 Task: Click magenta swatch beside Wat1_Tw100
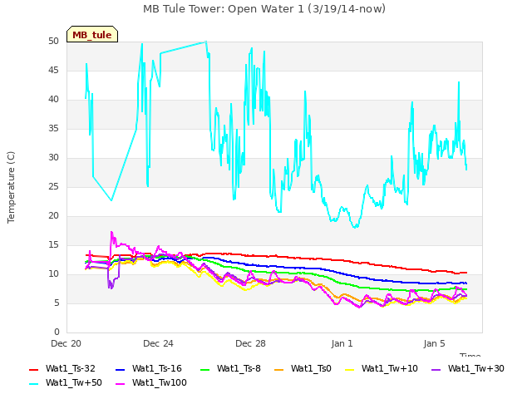[120, 384]
